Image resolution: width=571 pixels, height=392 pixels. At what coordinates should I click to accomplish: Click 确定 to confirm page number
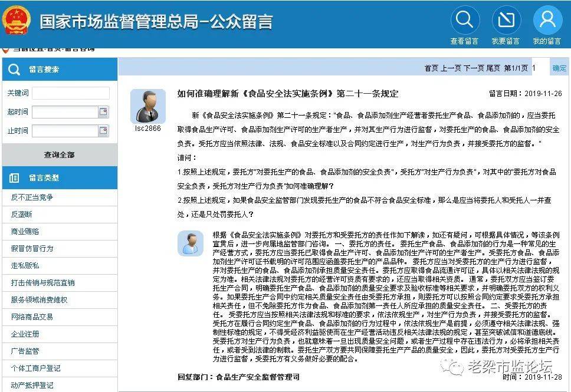coord(559,68)
